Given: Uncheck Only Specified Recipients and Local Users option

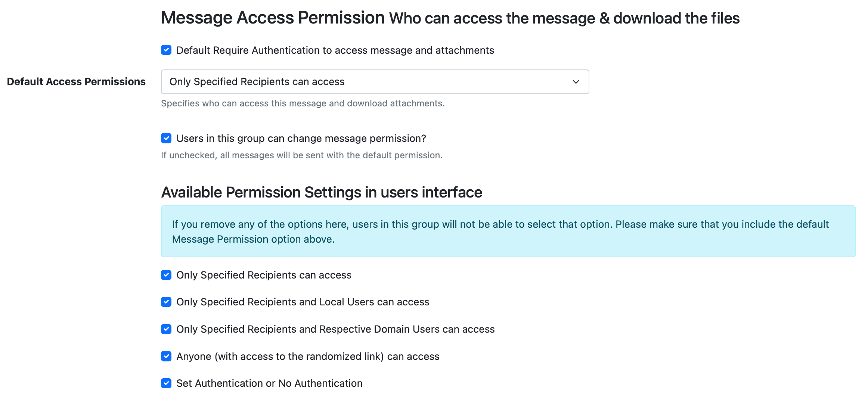Looking at the screenshot, I should tap(166, 302).
